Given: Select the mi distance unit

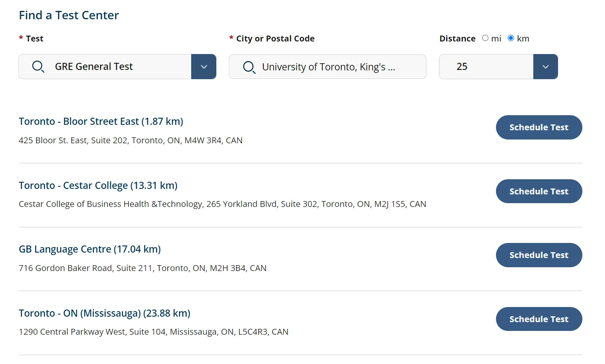Looking at the screenshot, I should pyautogui.click(x=486, y=38).
